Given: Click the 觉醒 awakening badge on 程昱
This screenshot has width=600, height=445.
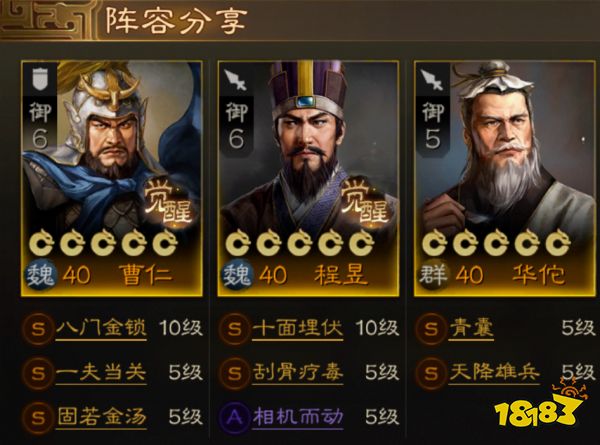Looking at the screenshot, I should (x=364, y=204).
